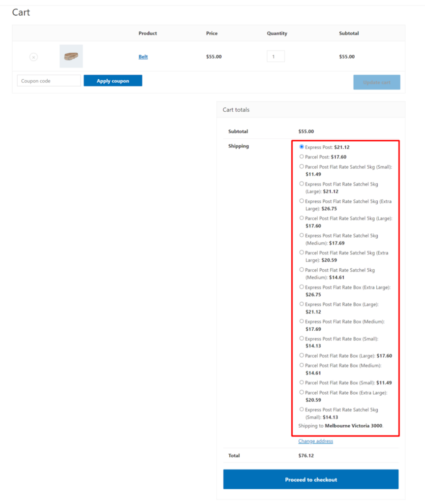Choose Parcel Post Flat Rate Box (Small)

point(301,382)
